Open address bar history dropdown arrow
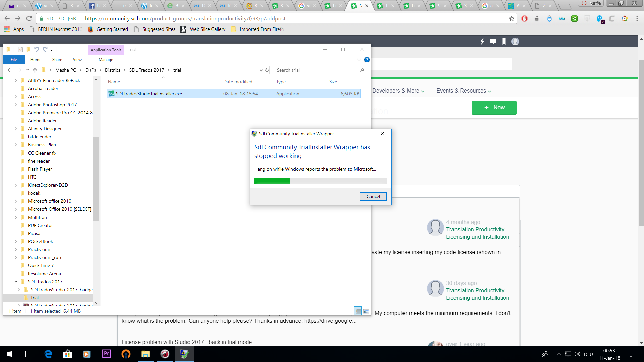Viewport: 644px width, 362px height. click(x=261, y=70)
